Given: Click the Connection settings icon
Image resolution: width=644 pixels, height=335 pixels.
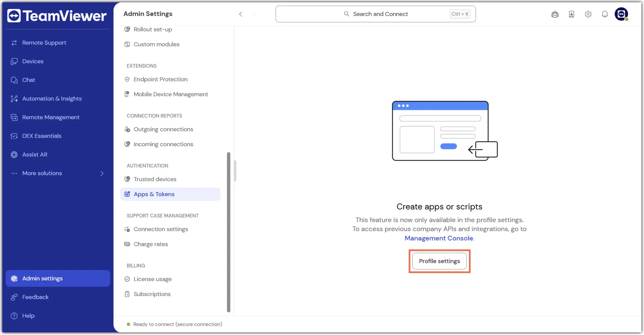Looking at the screenshot, I should (x=127, y=229).
